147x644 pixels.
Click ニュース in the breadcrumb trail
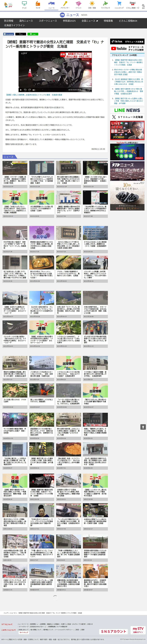click(x=13, y=613)
